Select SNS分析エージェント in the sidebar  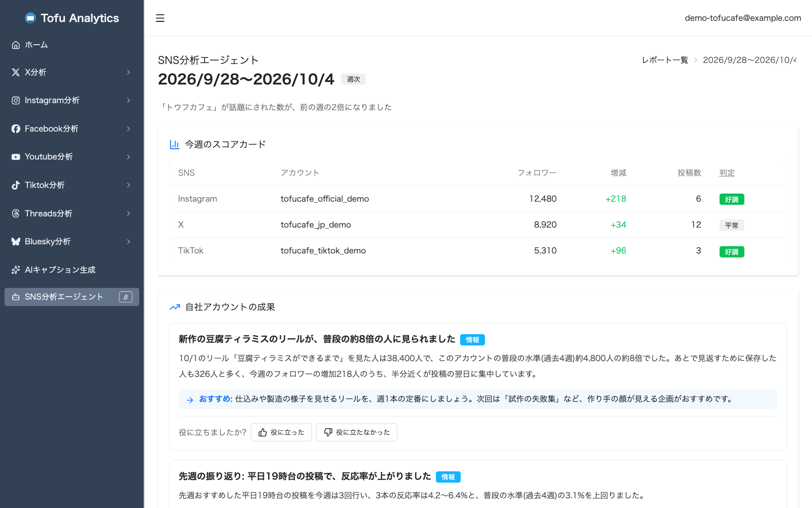[x=72, y=297]
